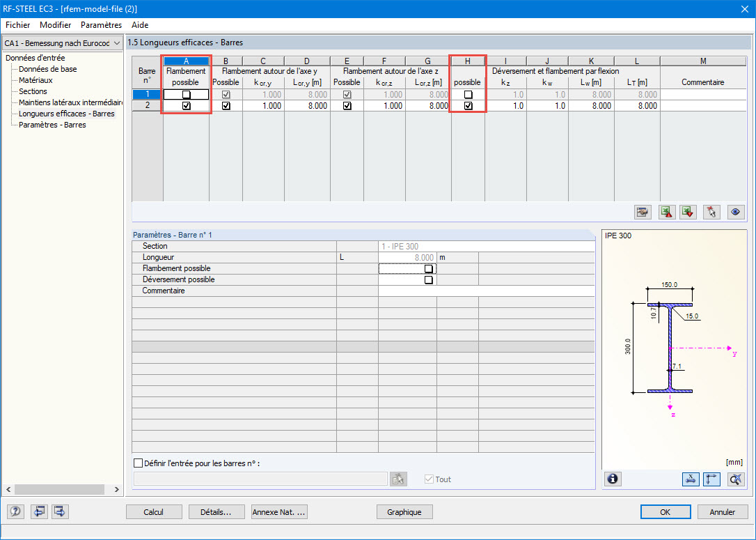This screenshot has width=756, height=540.
Task: Select Maintiens latéraux intermédiaires tree item
Action: point(70,102)
